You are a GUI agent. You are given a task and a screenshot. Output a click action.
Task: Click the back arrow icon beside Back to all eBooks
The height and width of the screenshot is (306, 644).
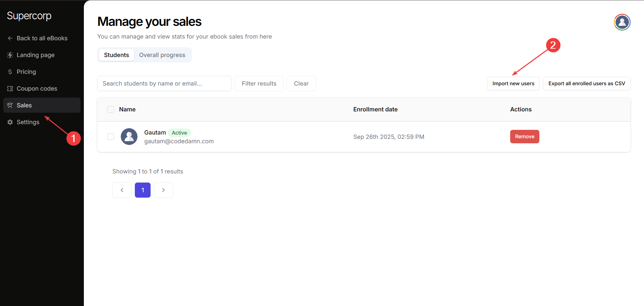pyautogui.click(x=10, y=38)
